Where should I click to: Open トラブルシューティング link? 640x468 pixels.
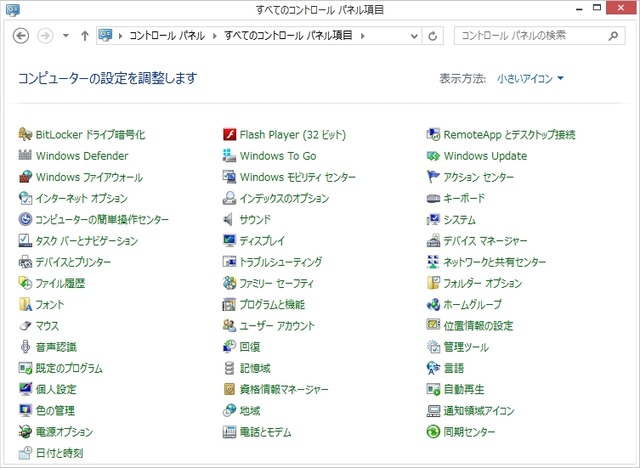click(281, 262)
